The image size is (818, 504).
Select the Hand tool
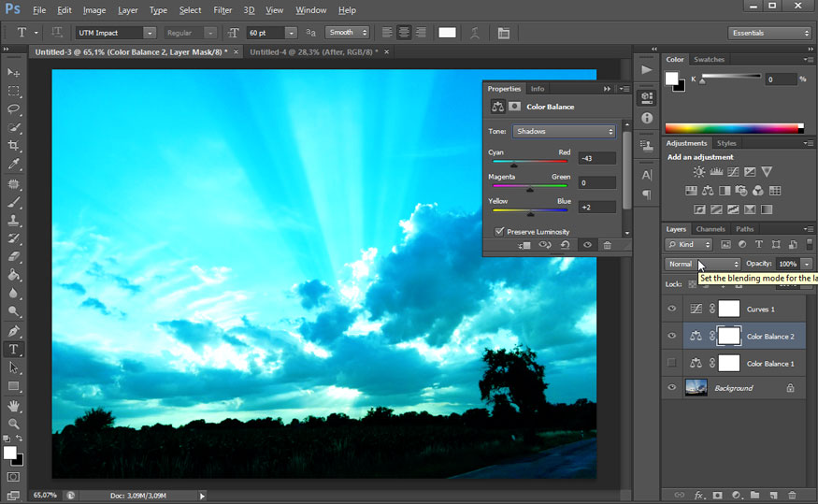pyautogui.click(x=14, y=405)
